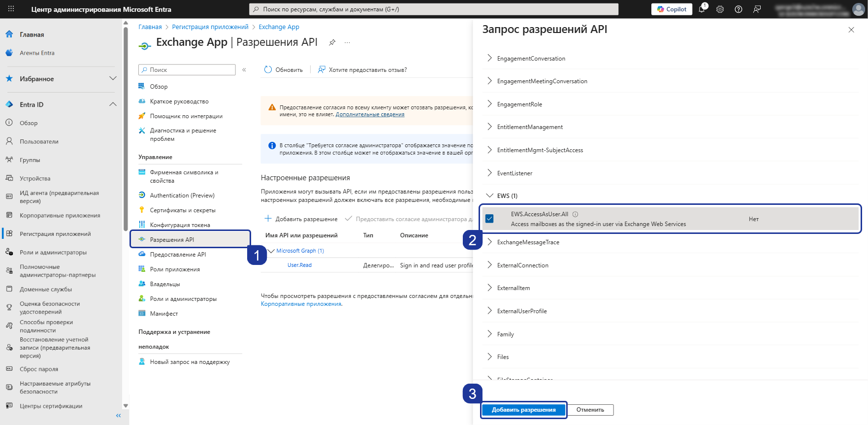Open Authentication (Preview) menu item

point(182,196)
